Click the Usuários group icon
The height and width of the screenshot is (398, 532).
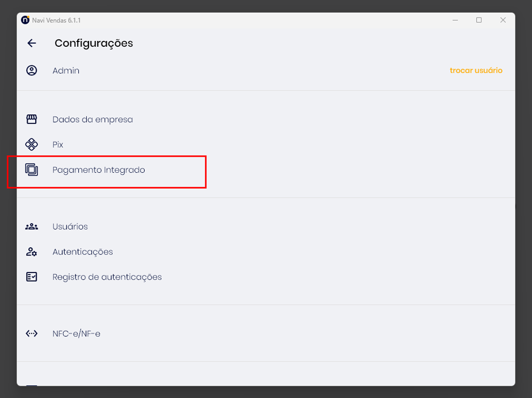pos(32,226)
